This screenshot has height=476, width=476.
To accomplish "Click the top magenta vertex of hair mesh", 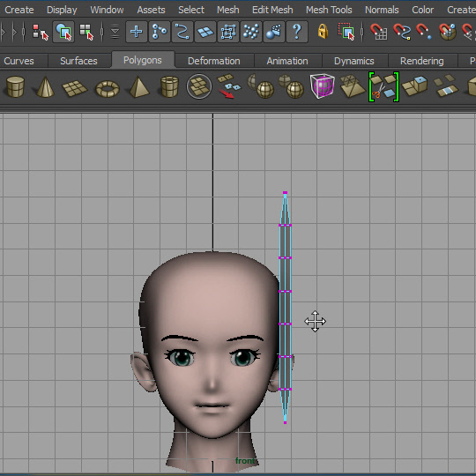I will click(285, 193).
